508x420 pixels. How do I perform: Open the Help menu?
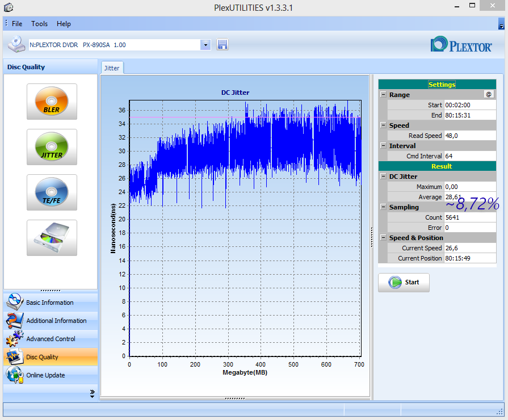tap(64, 24)
